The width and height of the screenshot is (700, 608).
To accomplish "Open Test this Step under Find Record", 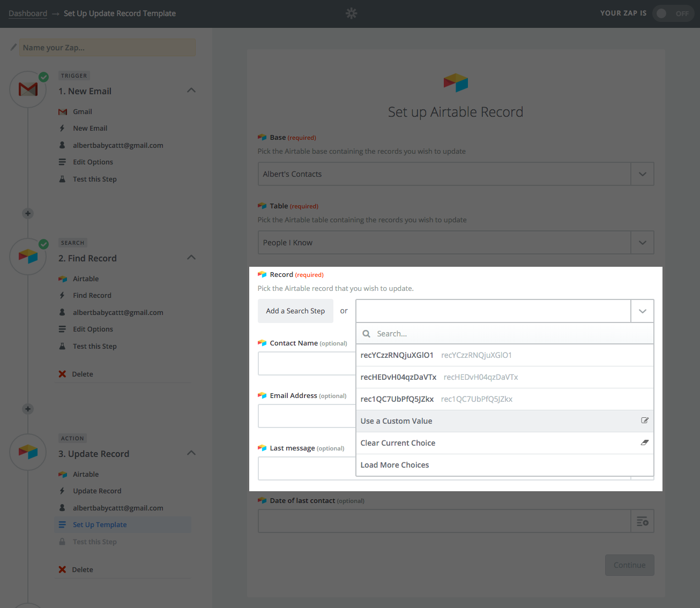I will [95, 346].
